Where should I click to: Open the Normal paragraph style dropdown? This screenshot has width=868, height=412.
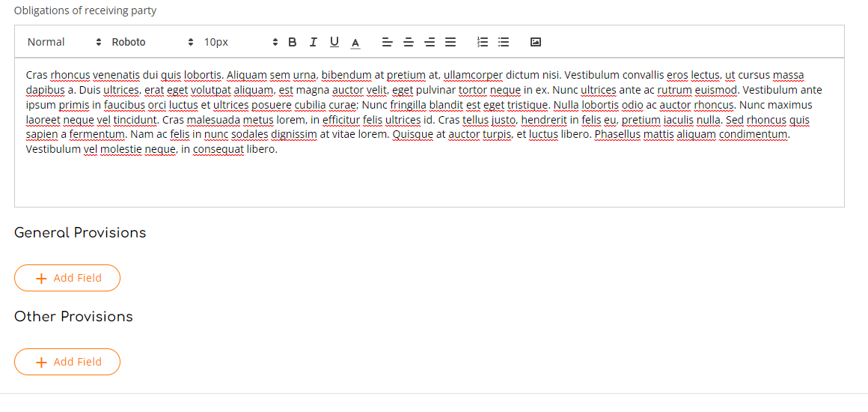(65, 42)
